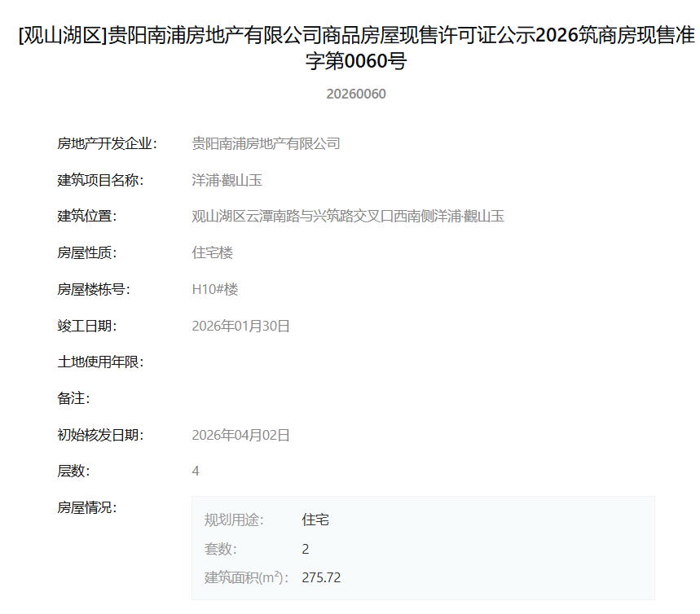Screen dimensions: 700x614
Task: Click the 房屋情况 label
Action: point(86,508)
